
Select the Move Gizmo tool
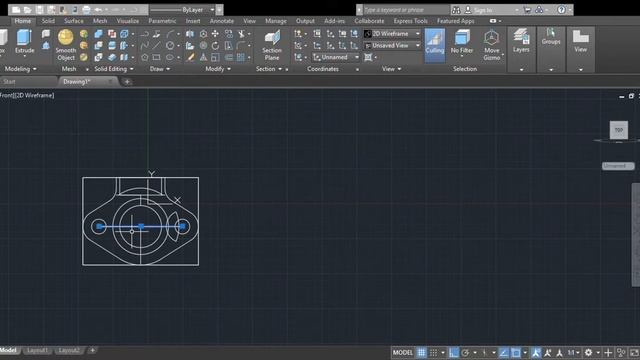click(491, 45)
